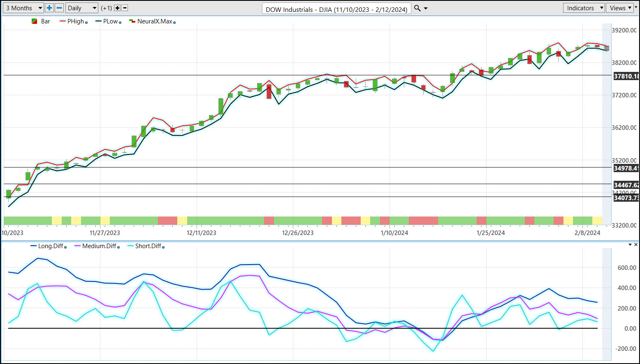
Task: Click the small dot after NeuralX.Max
Action: 174,23
